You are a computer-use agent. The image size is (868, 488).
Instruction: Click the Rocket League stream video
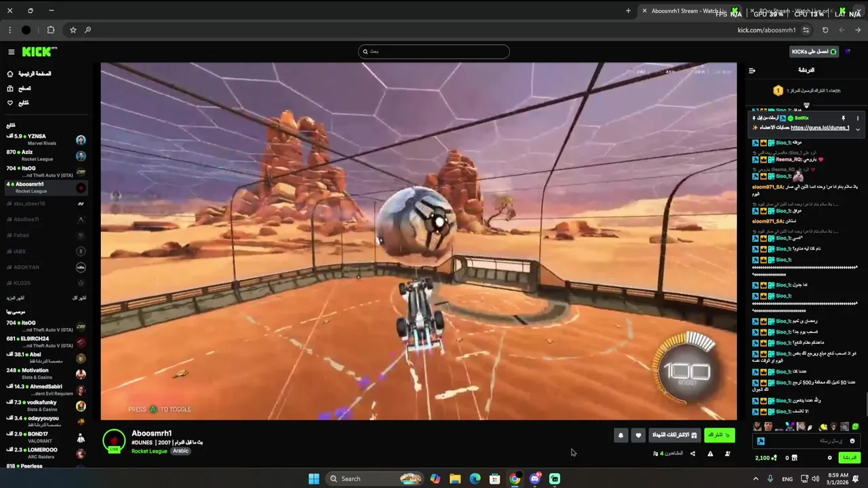(418, 241)
